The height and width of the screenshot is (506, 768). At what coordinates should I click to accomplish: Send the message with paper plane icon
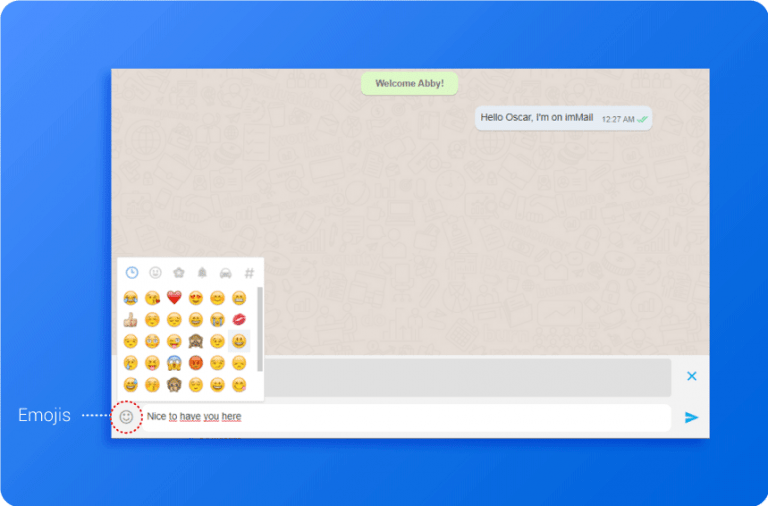tap(691, 417)
